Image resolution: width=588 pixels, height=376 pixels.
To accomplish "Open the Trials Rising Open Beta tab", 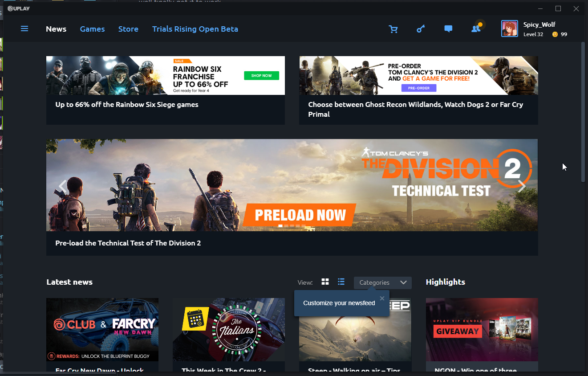I will (195, 29).
